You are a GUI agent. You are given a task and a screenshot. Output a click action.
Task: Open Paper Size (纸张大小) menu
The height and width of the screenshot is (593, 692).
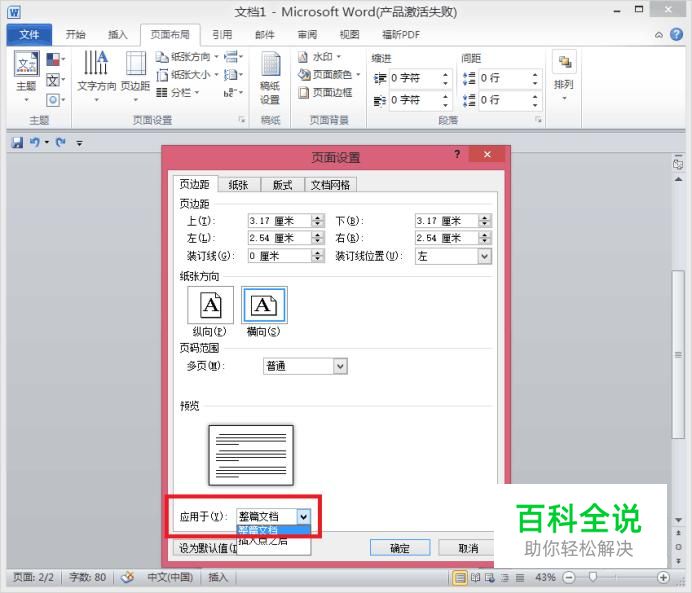(187, 75)
